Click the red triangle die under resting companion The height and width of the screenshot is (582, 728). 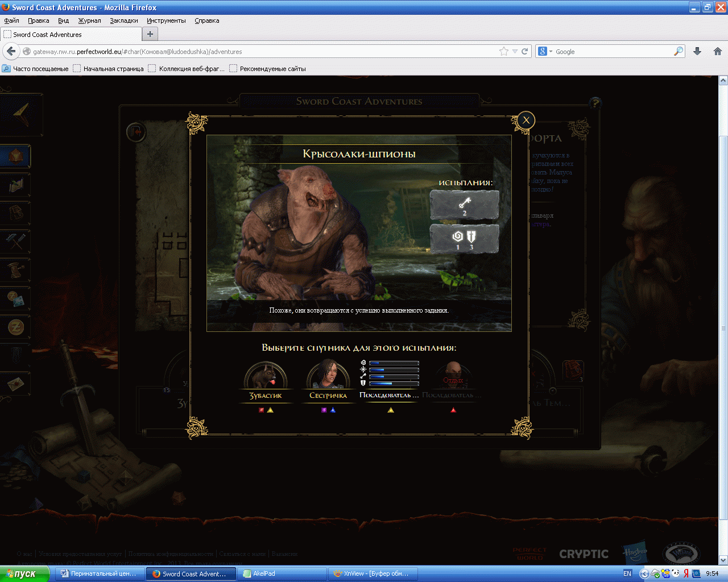(453, 410)
